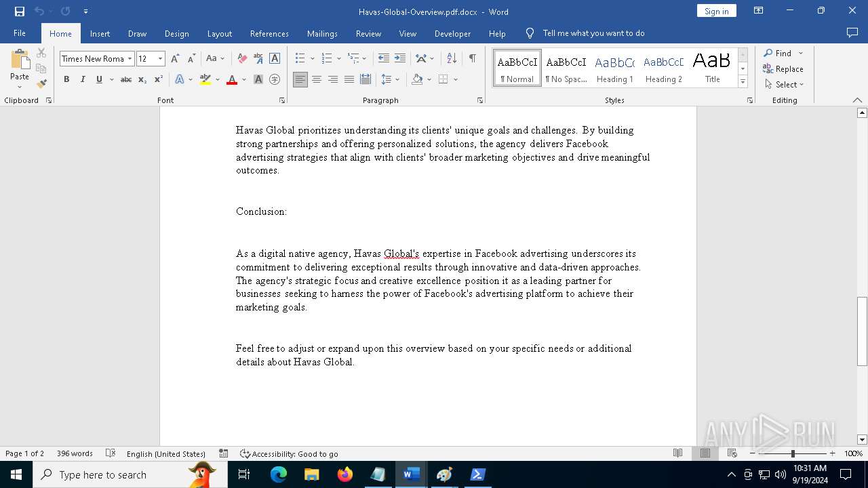Toggle Center paragraph alignment
The width and height of the screenshot is (868, 488).
(317, 80)
